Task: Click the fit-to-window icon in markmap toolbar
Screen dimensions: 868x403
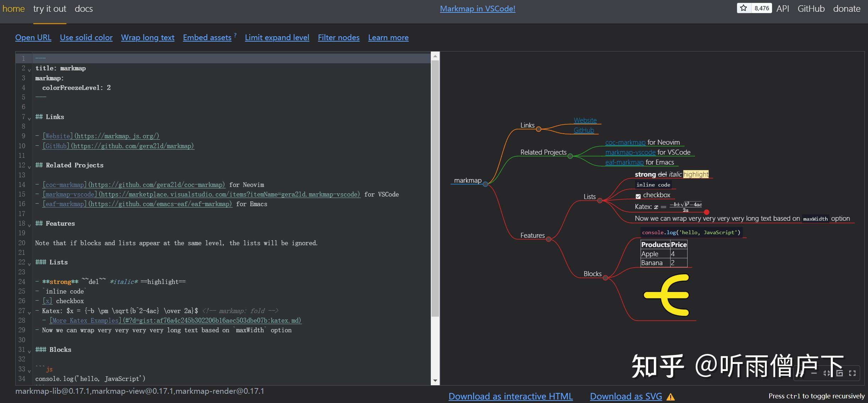Action: [827, 373]
